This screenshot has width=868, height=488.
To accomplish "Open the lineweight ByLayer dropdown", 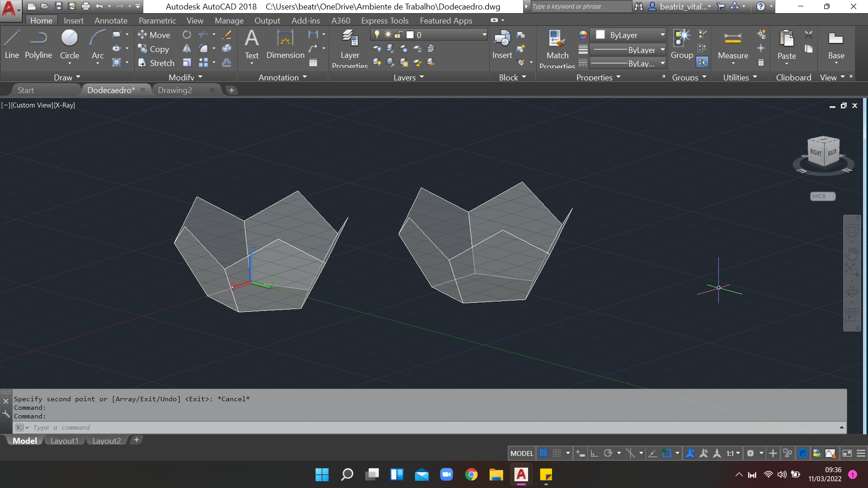I will pos(627,50).
